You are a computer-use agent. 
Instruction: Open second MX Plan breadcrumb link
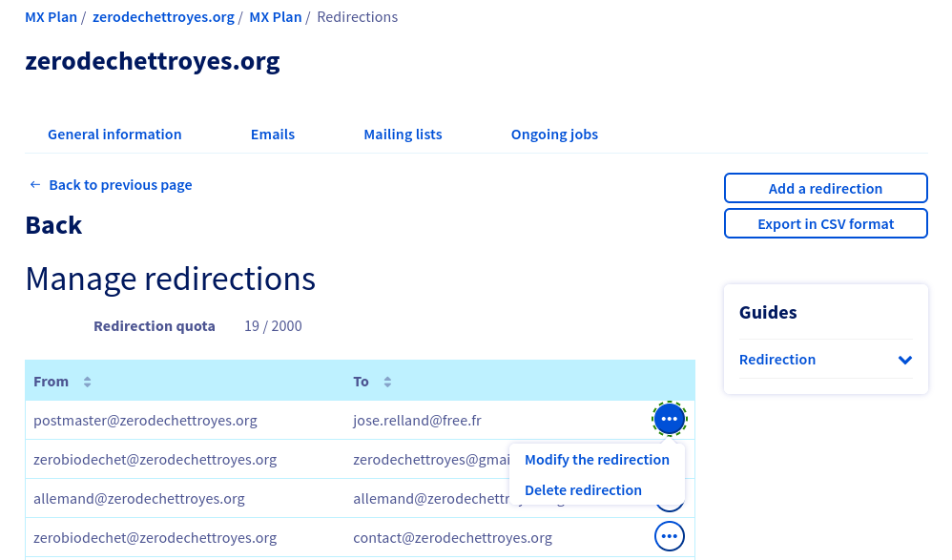(x=276, y=17)
